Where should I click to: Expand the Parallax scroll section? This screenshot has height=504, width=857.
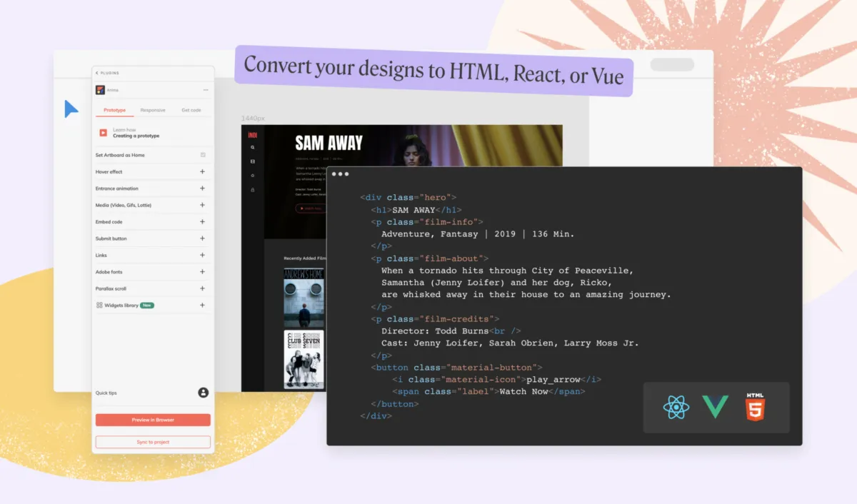point(202,288)
